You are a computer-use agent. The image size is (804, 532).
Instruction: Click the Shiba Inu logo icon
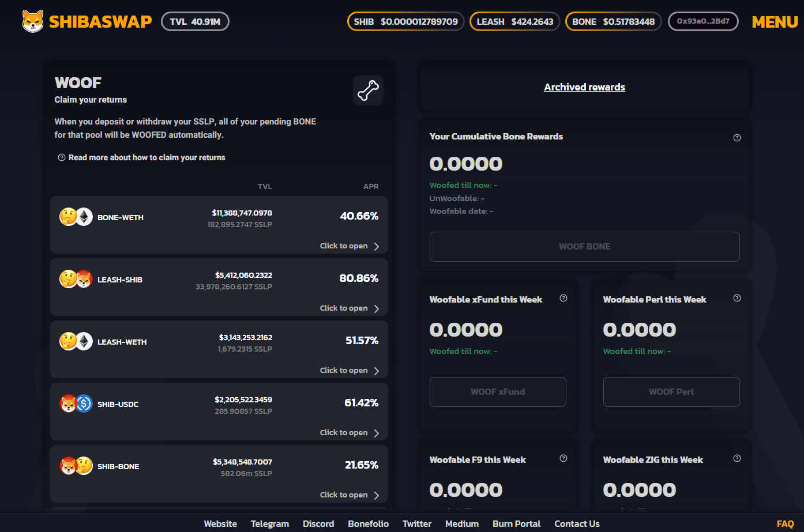click(x=33, y=21)
